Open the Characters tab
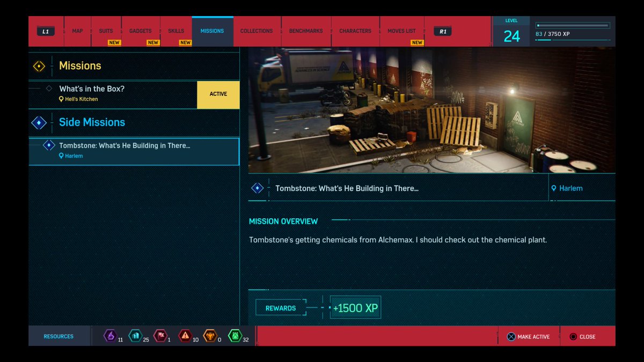 tap(355, 31)
